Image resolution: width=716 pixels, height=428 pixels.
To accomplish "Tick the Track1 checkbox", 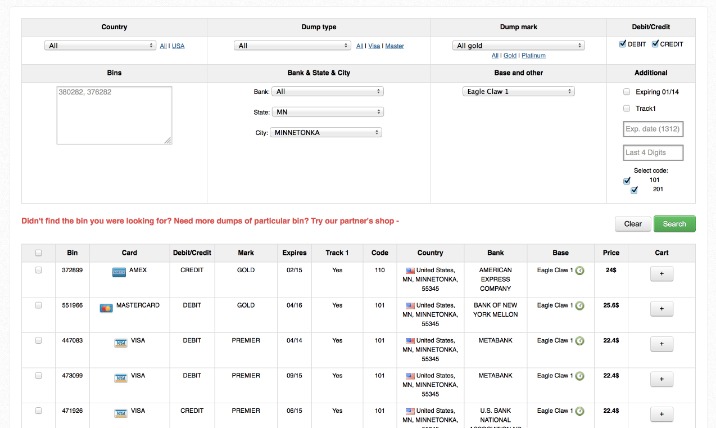I will (x=626, y=108).
